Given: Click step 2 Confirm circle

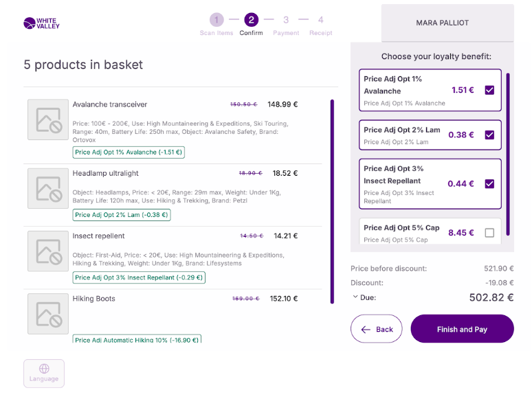Looking at the screenshot, I should [251, 21].
